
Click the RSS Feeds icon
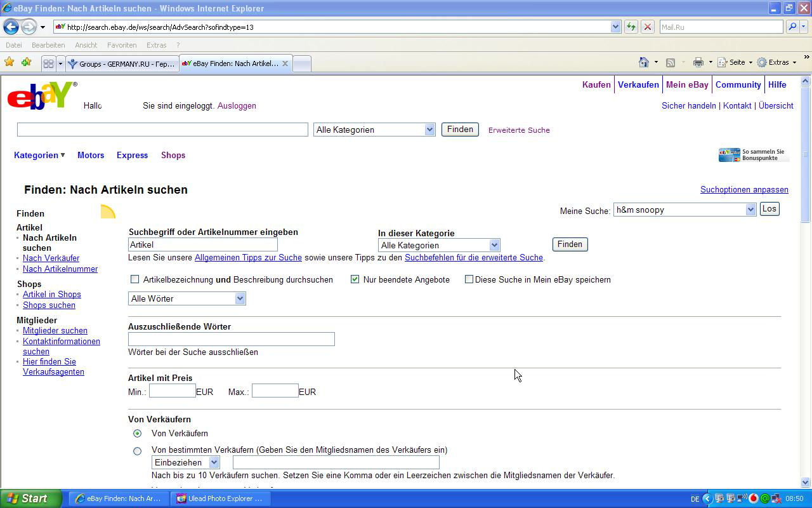(671, 62)
